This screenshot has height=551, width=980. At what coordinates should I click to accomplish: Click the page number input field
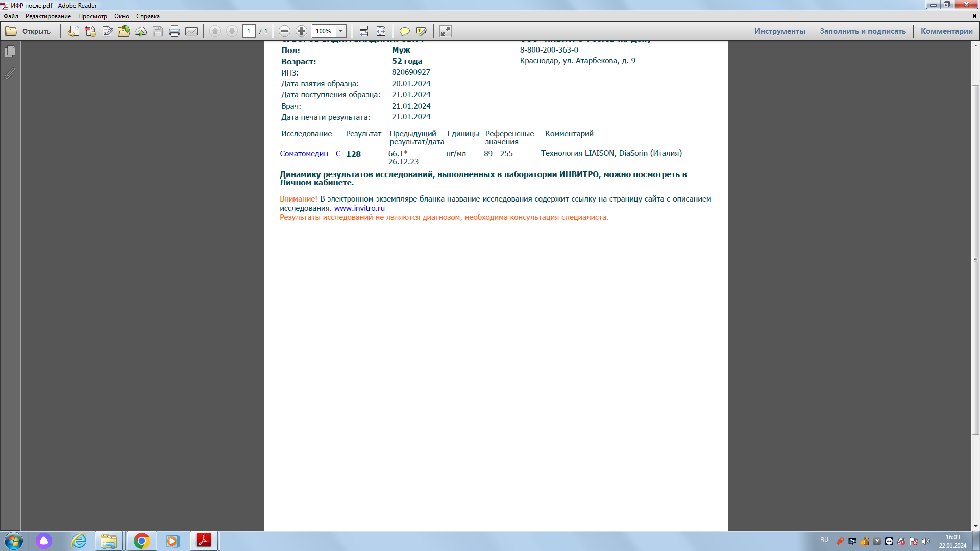[x=249, y=31]
